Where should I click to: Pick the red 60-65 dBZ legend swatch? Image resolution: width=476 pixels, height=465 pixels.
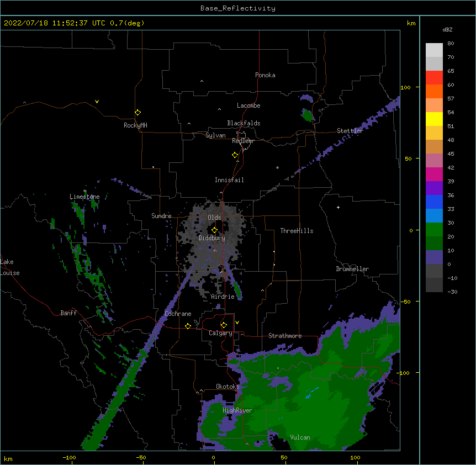pyautogui.click(x=434, y=78)
